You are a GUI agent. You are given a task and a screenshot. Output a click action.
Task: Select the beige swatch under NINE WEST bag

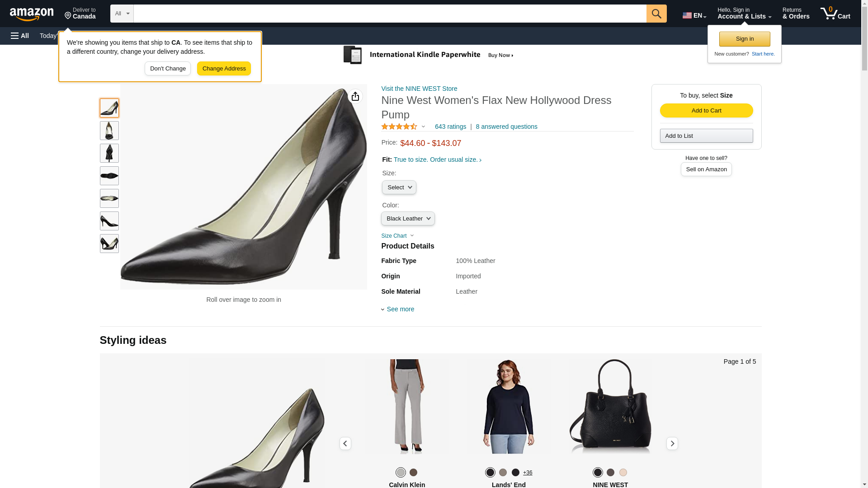[623, 472]
